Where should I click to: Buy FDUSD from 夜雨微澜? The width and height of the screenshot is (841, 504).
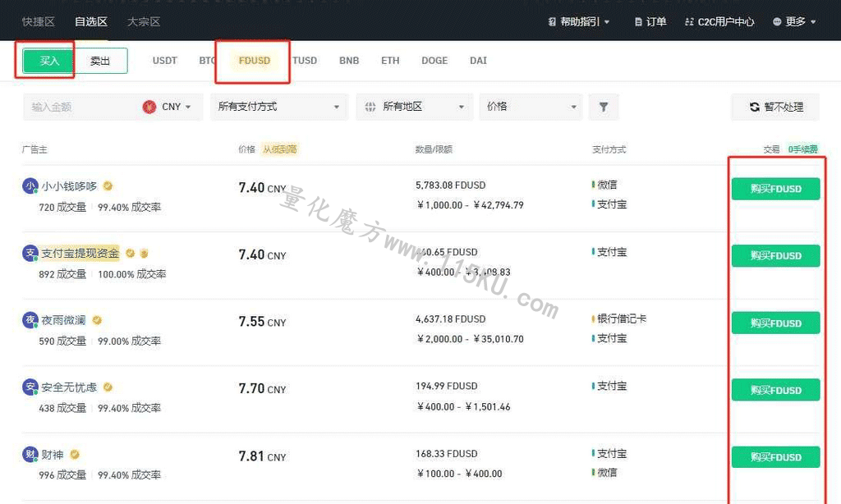tap(775, 323)
